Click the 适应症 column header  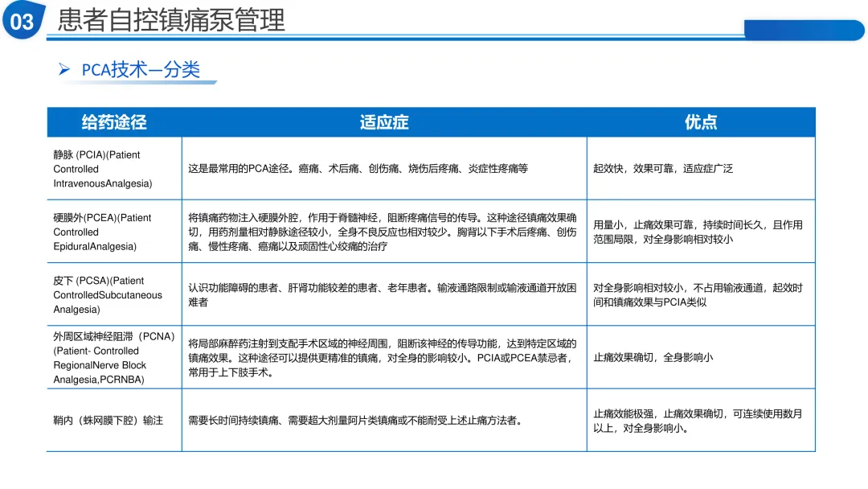click(384, 121)
